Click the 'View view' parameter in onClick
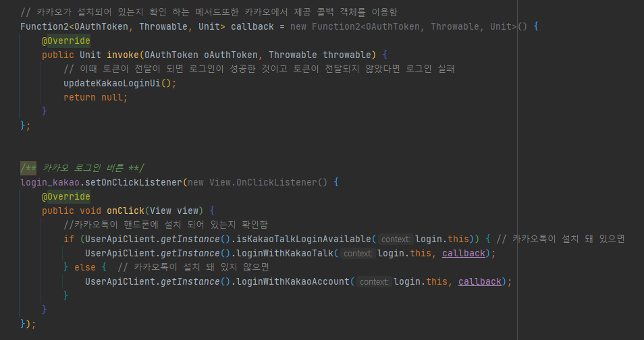This screenshot has height=340, width=644. click(x=174, y=210)
